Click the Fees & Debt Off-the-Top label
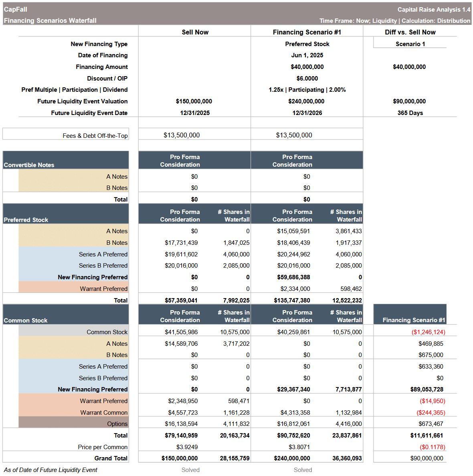 95,136
